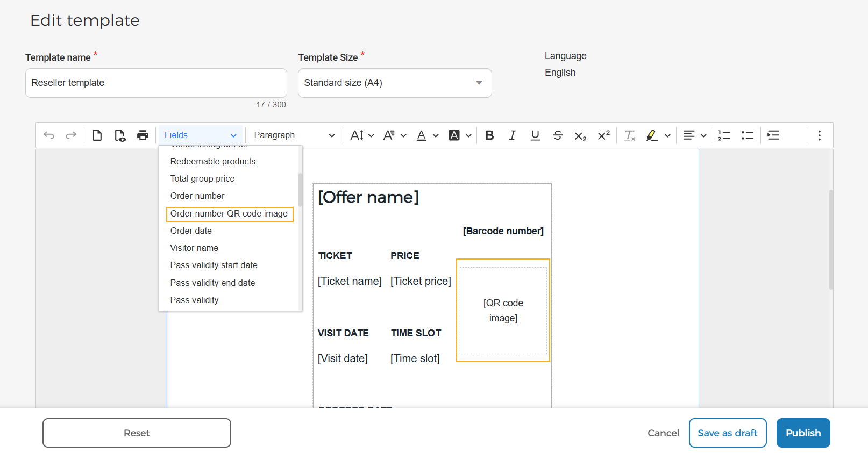
Task: Open the Template Size dropdown
Action: (395, 83)
